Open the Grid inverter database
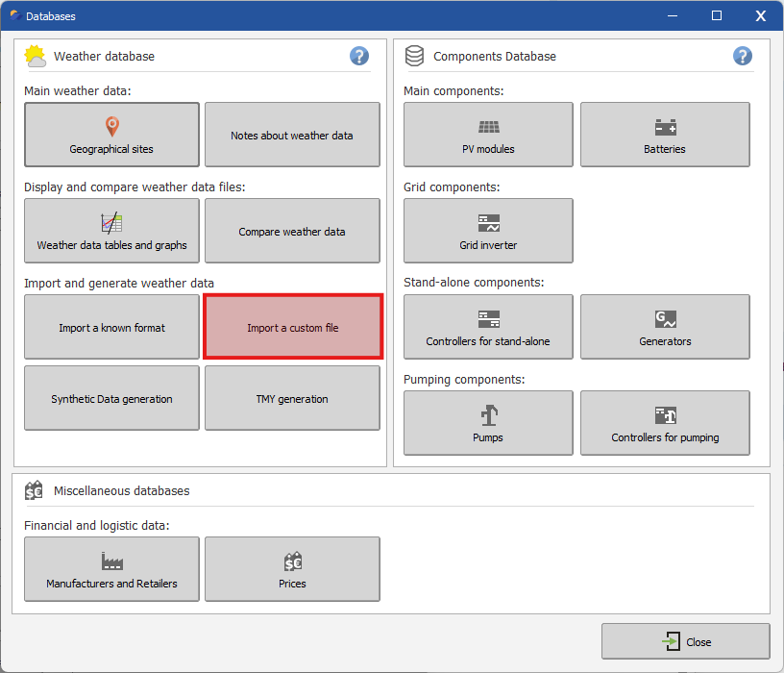Image resolution: width=784 pixels, height=673 pixels. pyautogui.click(x=488, y=231)
